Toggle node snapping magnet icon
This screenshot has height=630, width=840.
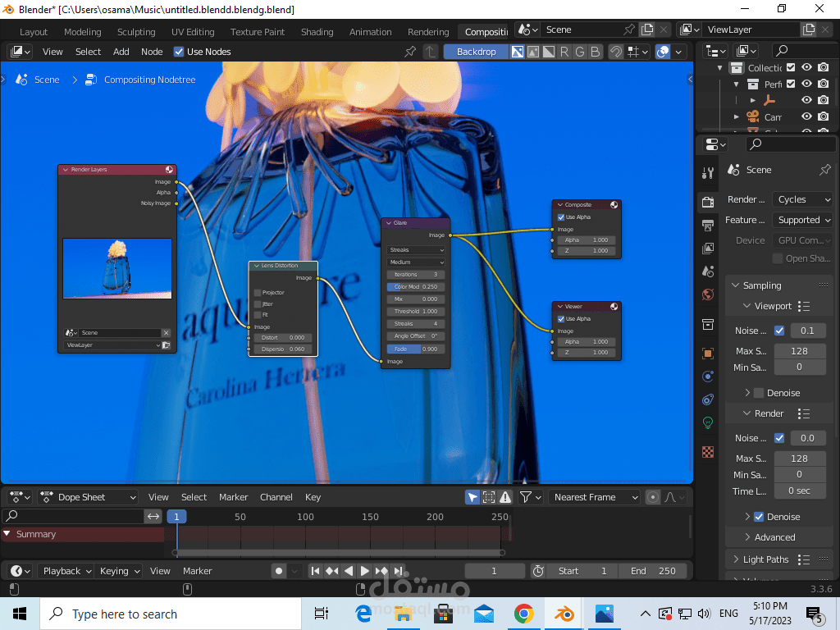[x=616, y=52]
